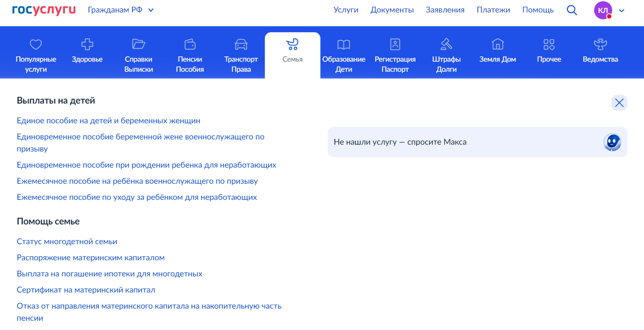Click Не нашли услугу — спросите Макса

478,142
